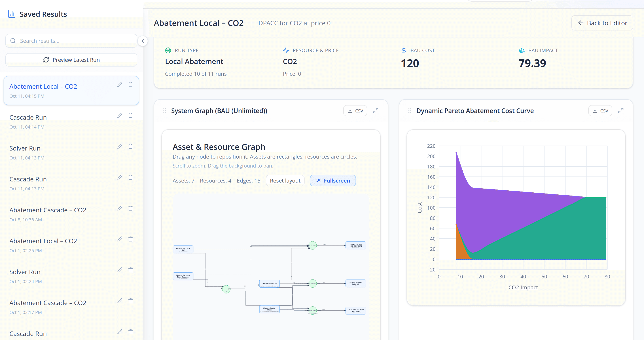Click the Saved Results bar chart icon
The height and width of the screenshot is (340, 644).
tap(11, 14)
